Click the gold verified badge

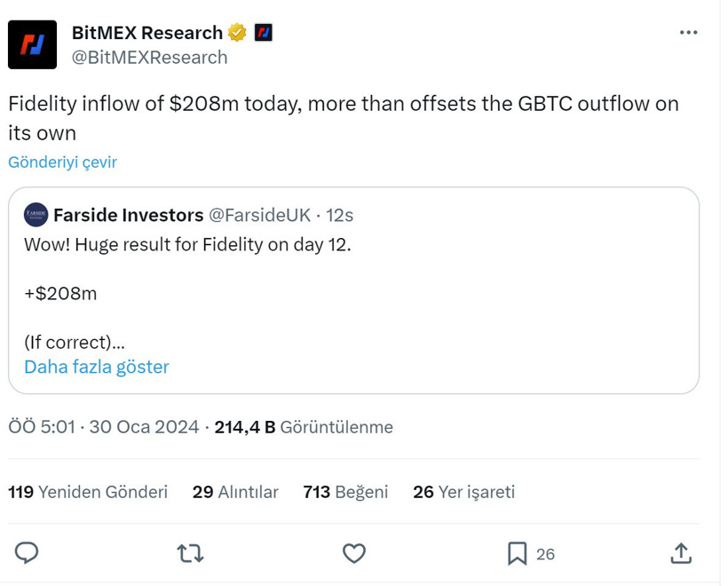click(237, 33)
